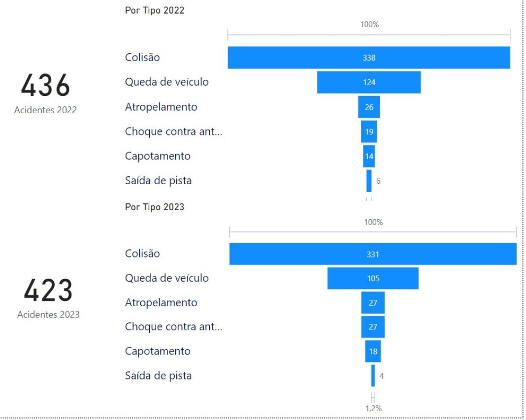Select the Queda de veículo bar with 124

pos(368,82)
